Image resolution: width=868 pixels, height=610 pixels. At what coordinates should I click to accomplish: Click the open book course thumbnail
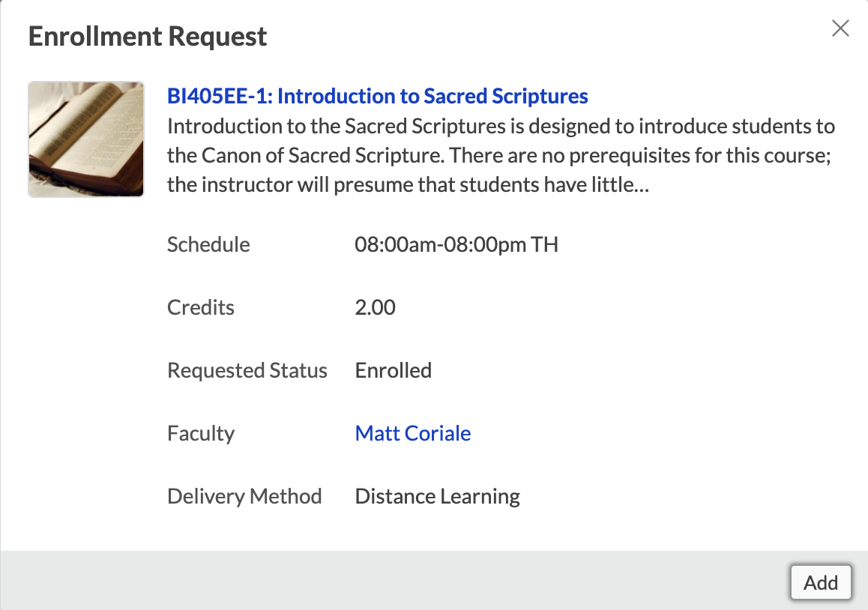click(85, 139)
